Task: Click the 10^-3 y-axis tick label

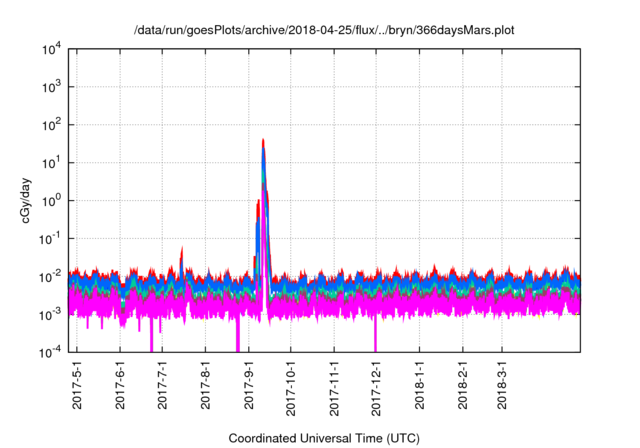Action: click(x=50, y=315)
